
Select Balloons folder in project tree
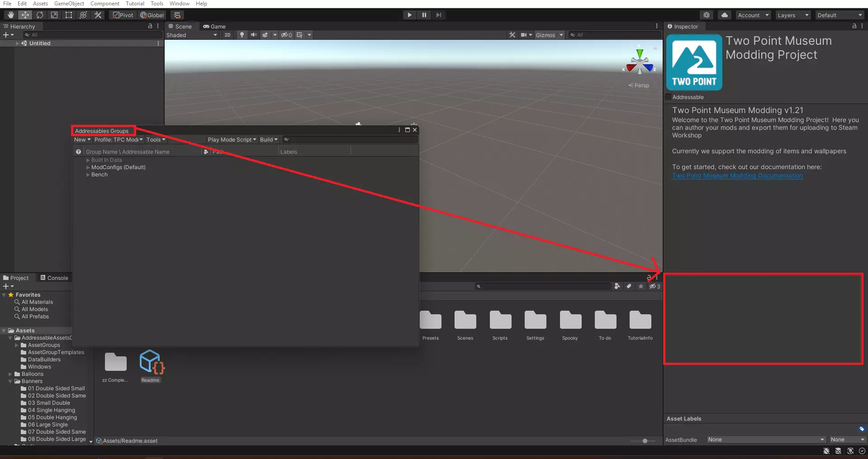(33, 374)
